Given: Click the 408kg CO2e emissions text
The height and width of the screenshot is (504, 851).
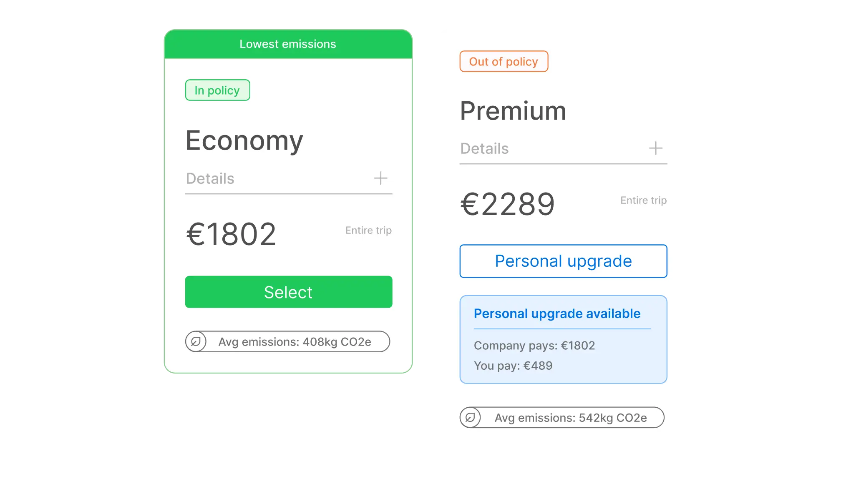Looking at the screenshot, I should 295,342.
